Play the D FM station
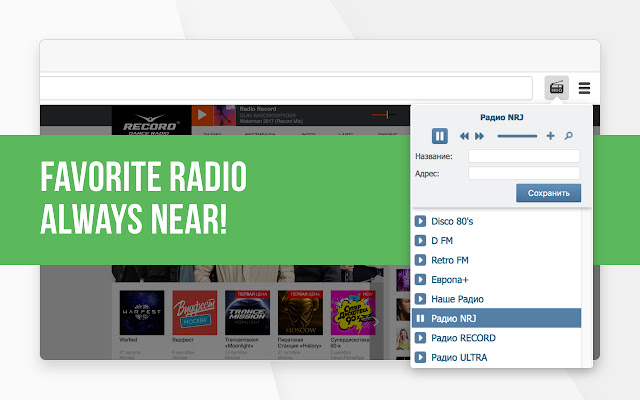Screen dimensions: 640x400 pyautogui.click(x=420, y=240)
